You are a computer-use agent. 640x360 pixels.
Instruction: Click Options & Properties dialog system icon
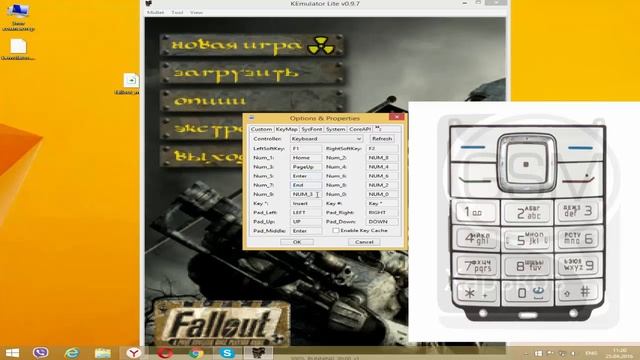251,118
